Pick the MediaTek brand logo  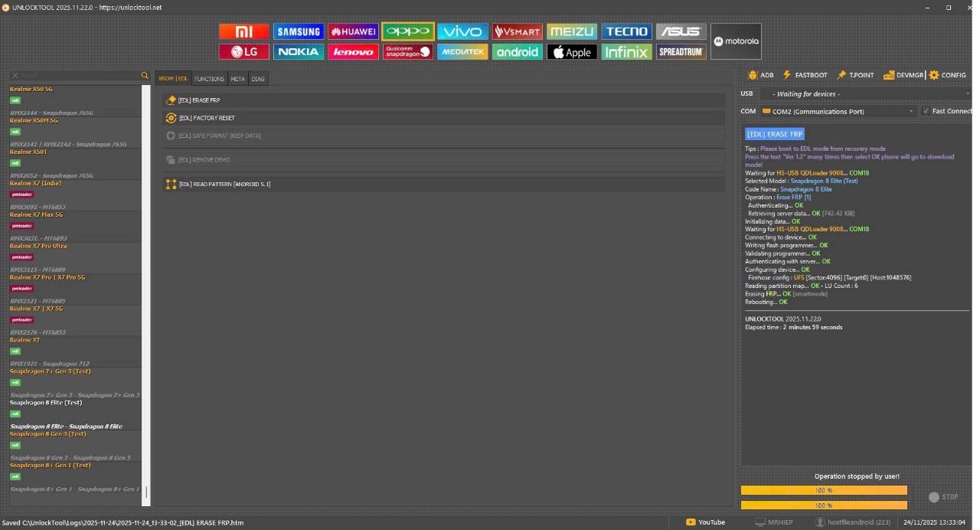coord(462,52)
